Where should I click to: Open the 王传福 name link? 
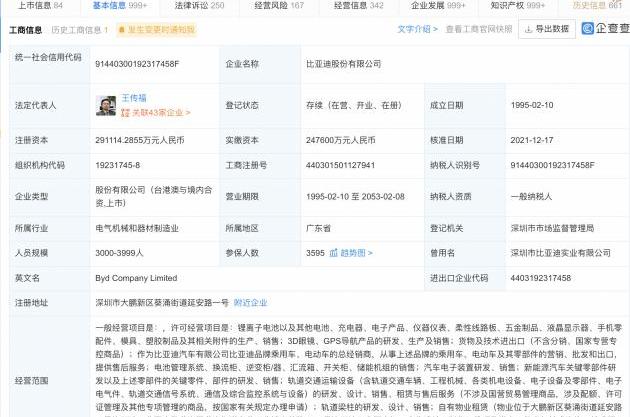coord(134,98)
